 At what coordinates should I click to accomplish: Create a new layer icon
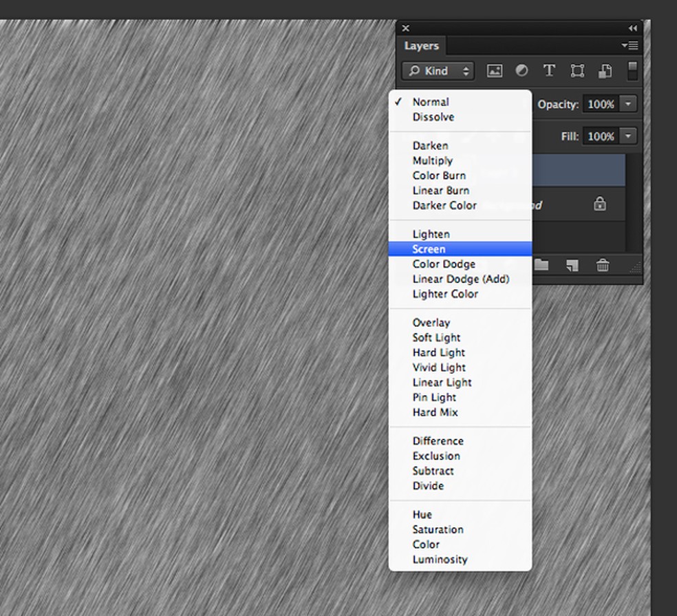tap(572, 265)
